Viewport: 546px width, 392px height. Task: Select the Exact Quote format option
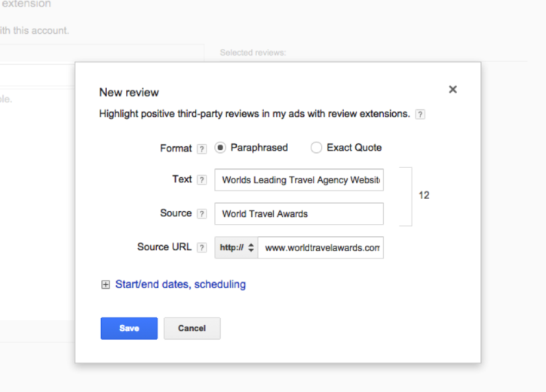316,148
